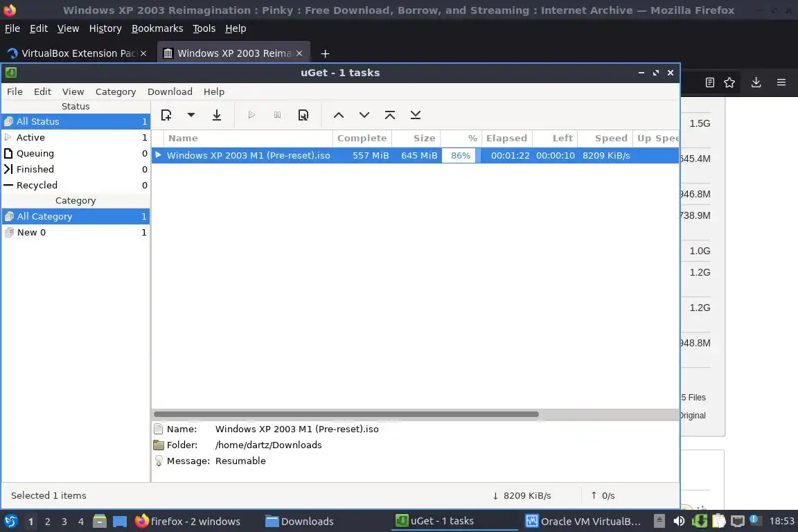The height and width of the screenshot is (532, 798).
Task: Open Firefox History menu
Action: (x=105, y=28)
